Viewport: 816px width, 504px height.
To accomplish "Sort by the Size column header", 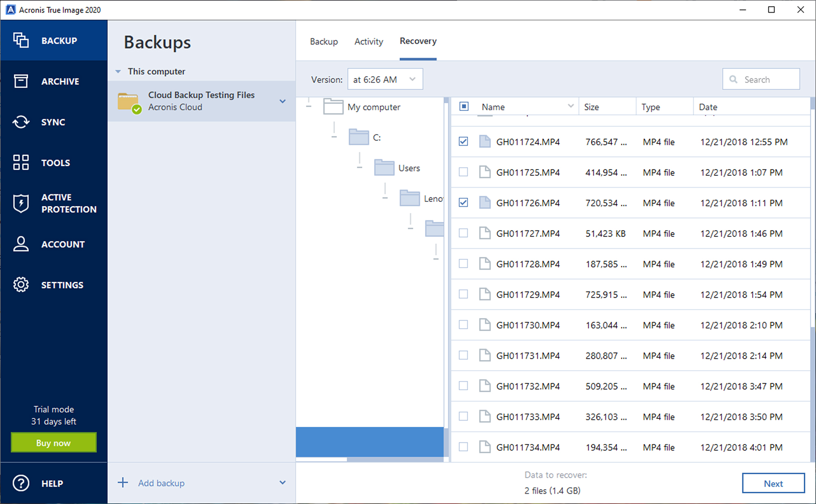I will 591,107.
